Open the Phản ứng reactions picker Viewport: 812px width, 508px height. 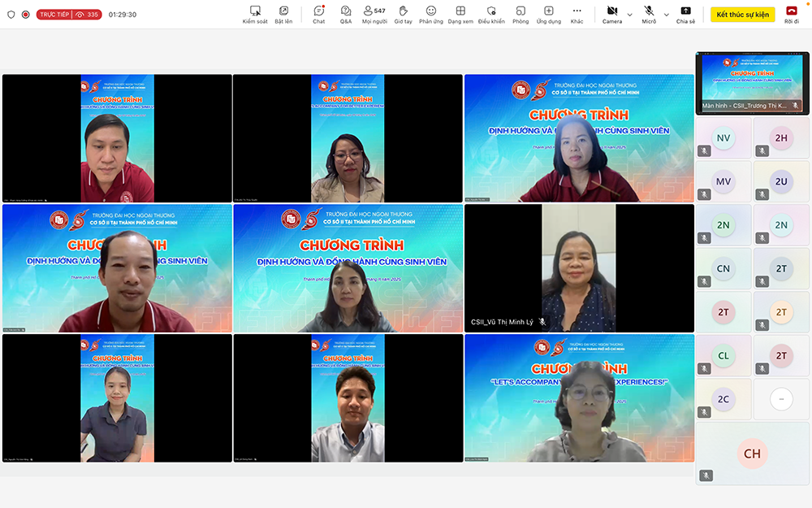[x=431, y=14]
